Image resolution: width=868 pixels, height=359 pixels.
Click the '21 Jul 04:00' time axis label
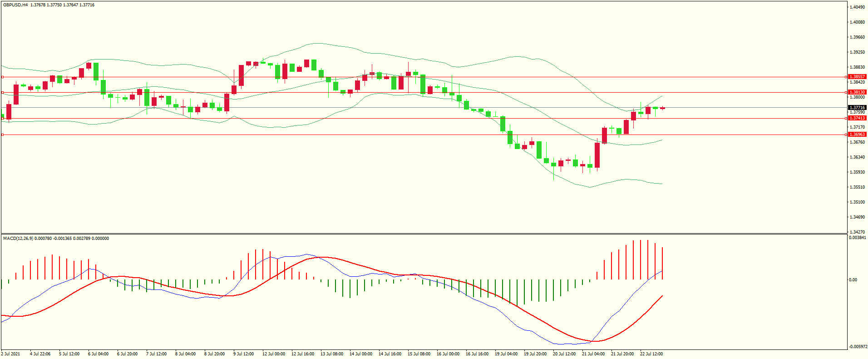pos(593,354)
